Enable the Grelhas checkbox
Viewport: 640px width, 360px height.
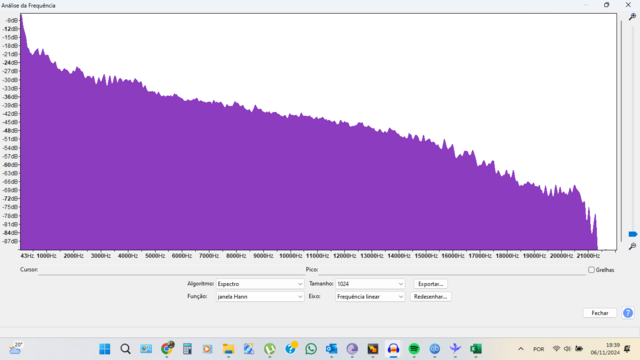[x=591, y=270]
